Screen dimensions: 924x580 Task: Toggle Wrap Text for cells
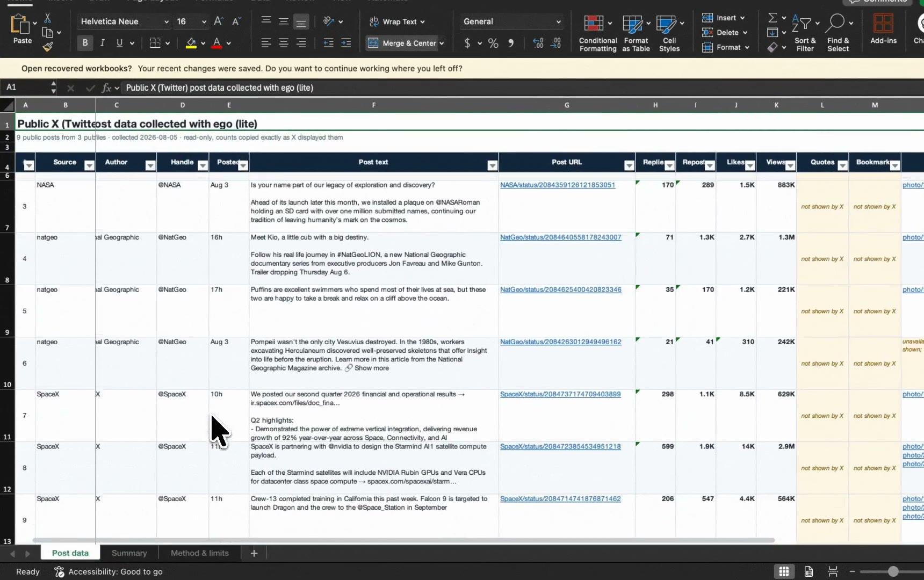[x=397, y=21]
